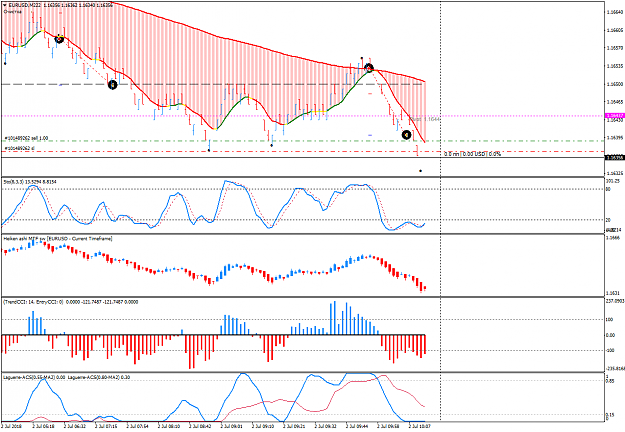Click the black current price tag on price axis
The width and height of the screenshot is (625, 432).
click(614, 158)
